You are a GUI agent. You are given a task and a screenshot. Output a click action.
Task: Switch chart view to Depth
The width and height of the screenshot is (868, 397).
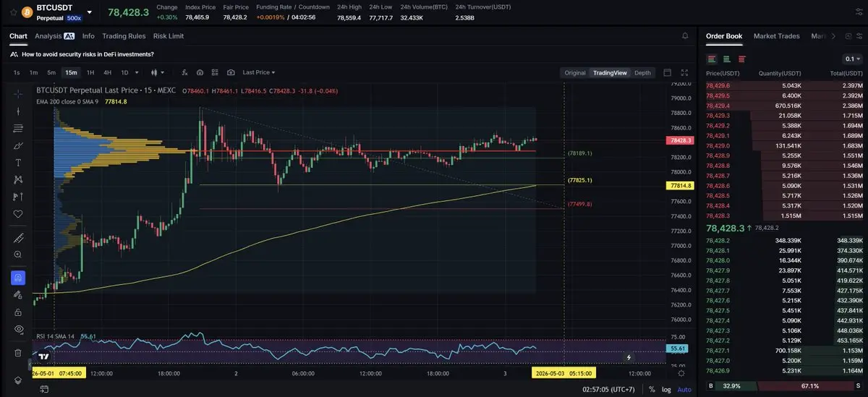point(642,72)
